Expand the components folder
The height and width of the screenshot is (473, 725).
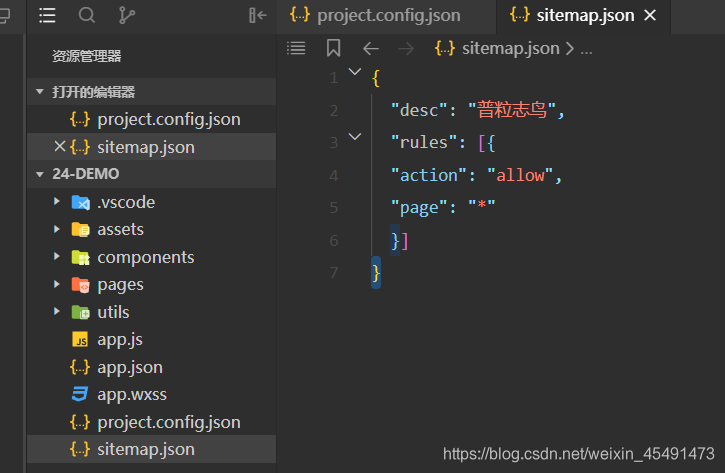tap(57, 257)
